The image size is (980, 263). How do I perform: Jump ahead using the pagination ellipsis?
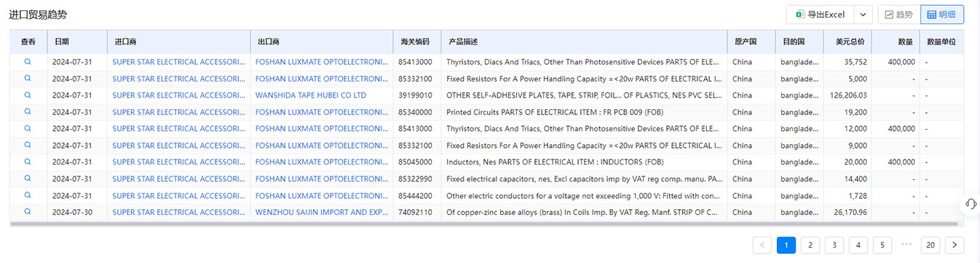click(906, 245)
